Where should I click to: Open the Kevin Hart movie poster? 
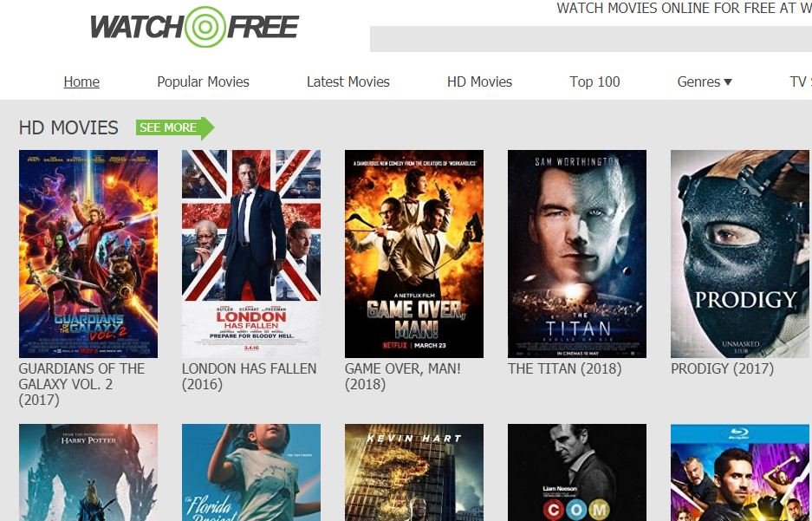coord(414,472)
